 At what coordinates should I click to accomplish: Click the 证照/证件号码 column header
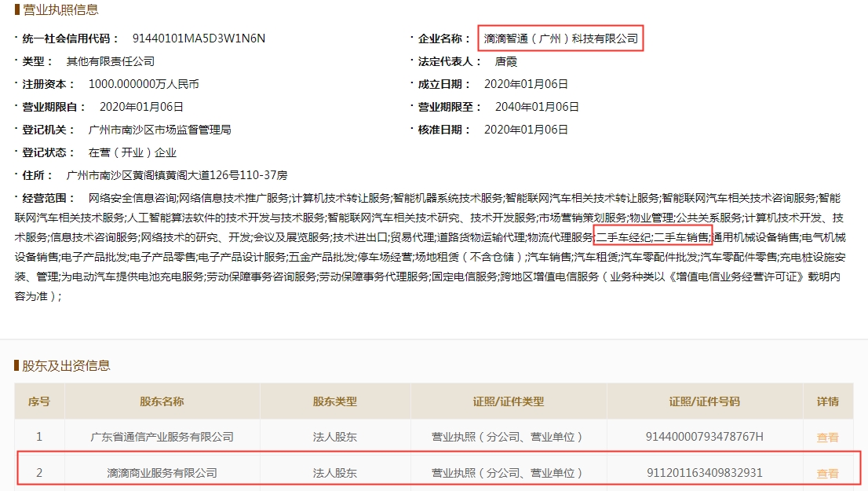pyautogui.click(x=704, y=401)
